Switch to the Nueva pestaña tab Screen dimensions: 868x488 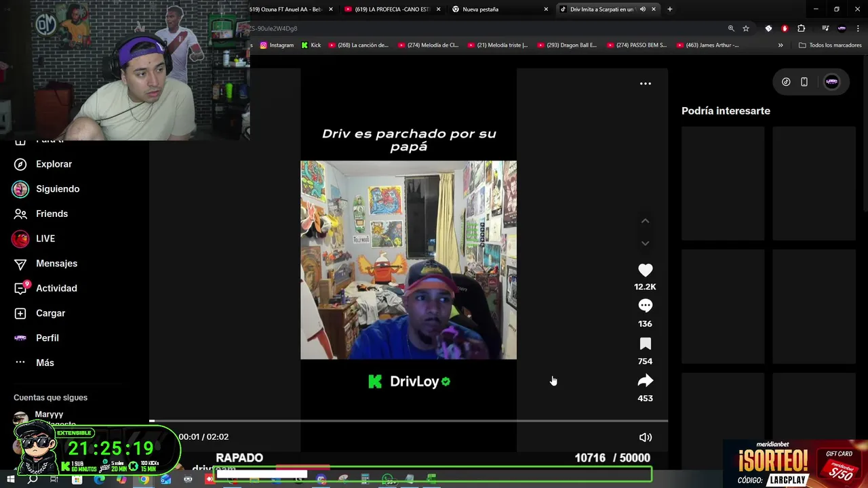(x=500, y=9)
